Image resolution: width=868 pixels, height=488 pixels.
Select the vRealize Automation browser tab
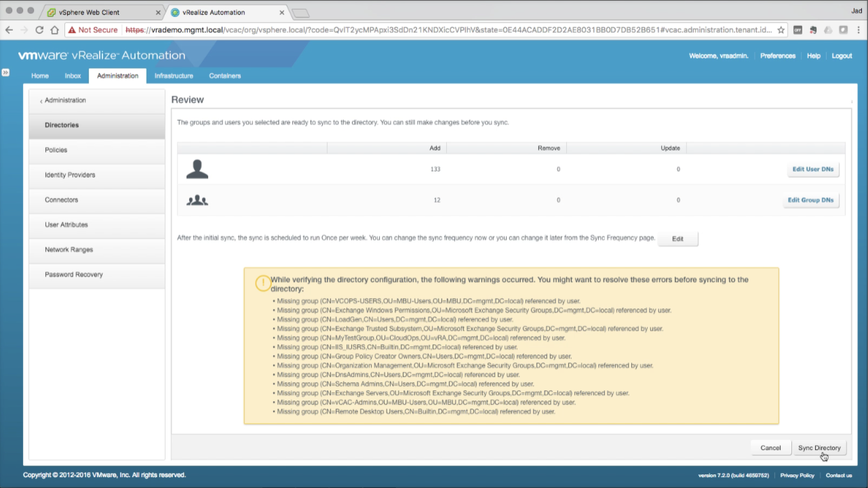tap(227, 12)
